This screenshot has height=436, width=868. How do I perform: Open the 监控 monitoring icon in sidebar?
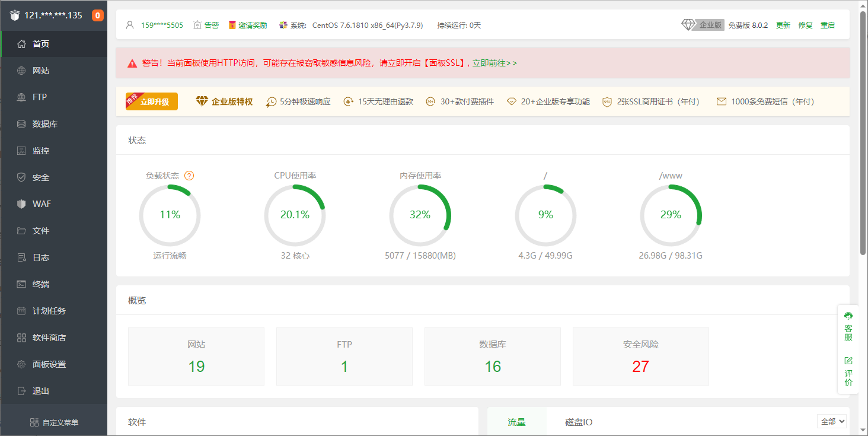[x=21, y=151]
